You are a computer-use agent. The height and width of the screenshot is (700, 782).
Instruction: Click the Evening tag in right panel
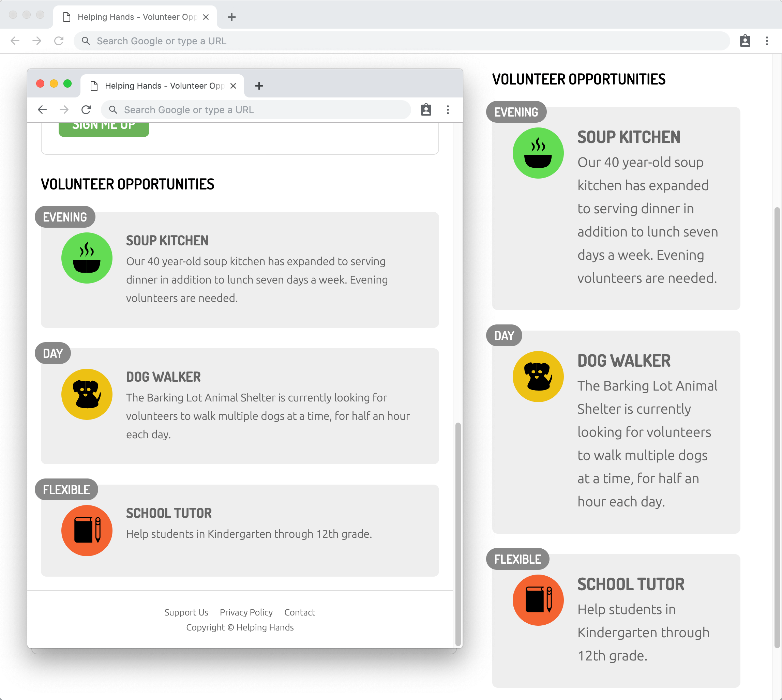(516, 112)
